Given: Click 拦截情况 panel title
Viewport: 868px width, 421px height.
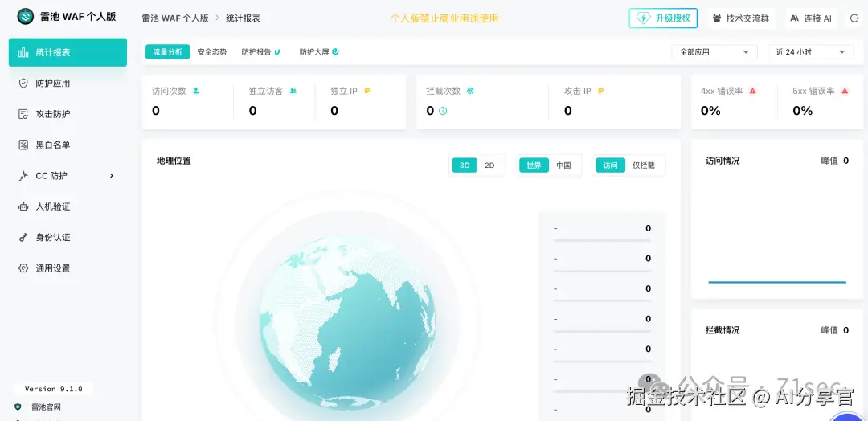Looking at the screenshot, I should pyautogui.click(x=723, y=330).
